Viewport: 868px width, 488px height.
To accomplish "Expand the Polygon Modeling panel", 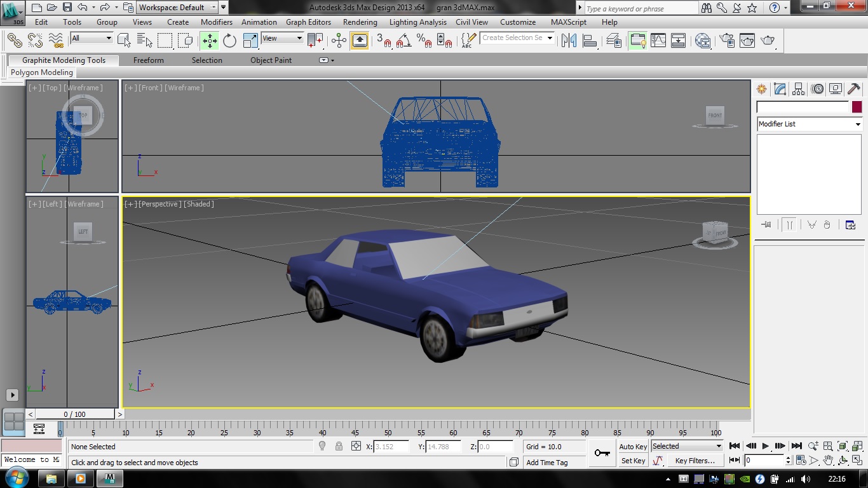I will pos(42,72).
